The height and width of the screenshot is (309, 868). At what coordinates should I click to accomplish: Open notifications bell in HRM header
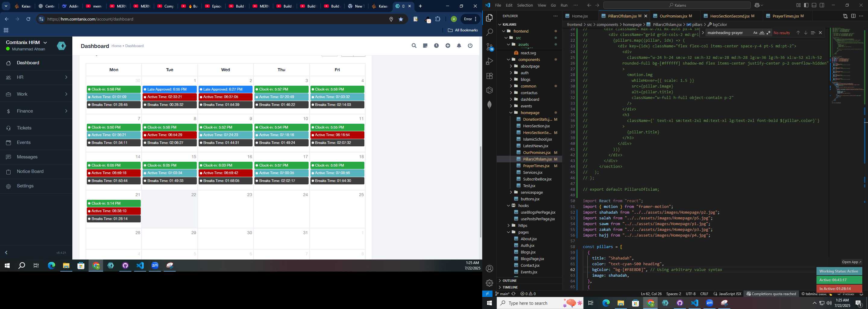459,46
